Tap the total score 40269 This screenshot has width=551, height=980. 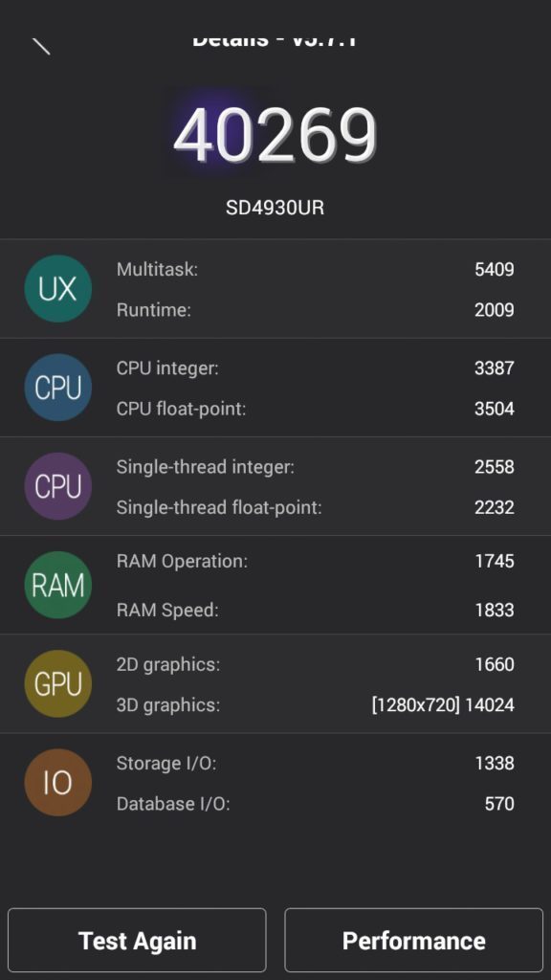(275, 136)
